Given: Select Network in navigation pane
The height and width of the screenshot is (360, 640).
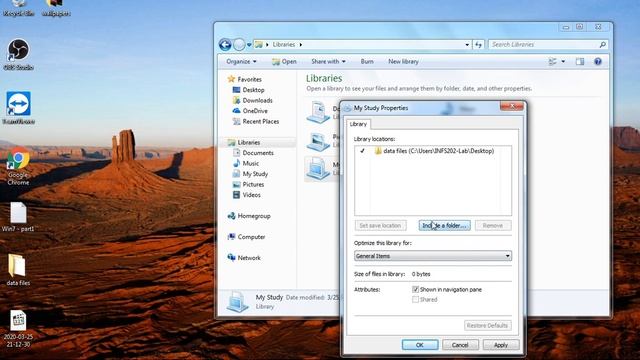Looking at the screenshot, I should click(x=244, y=258).
